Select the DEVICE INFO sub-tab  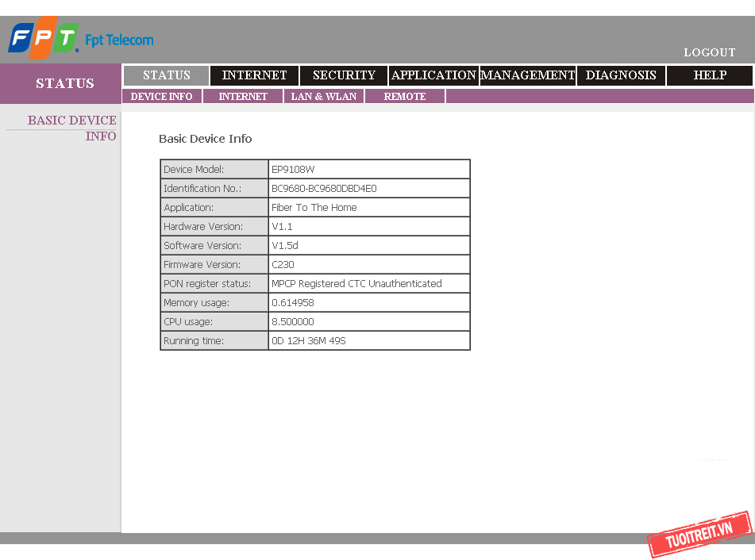point(161,97)
